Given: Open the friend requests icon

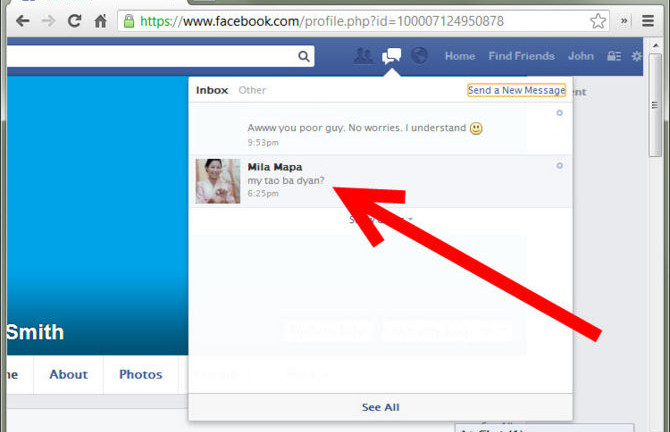Looking at the screenshot, I should (363, 56).
